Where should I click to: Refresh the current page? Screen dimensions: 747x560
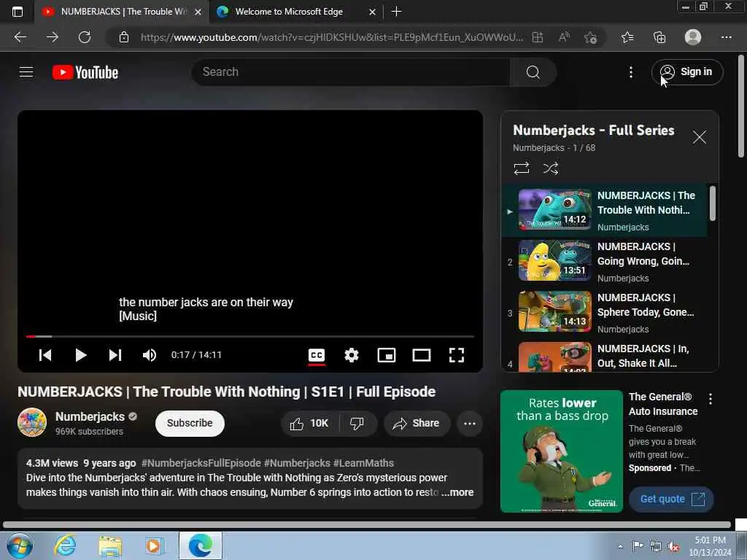(85, 37)
